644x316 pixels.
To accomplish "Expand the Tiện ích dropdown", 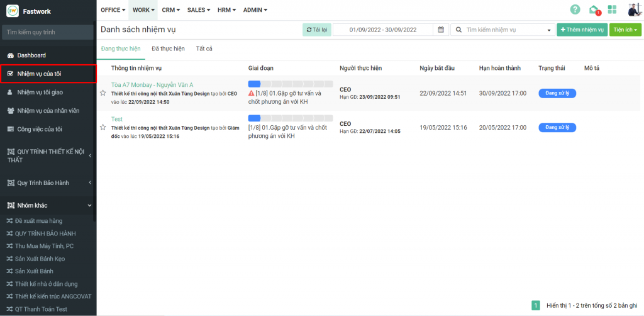I will click(x=625, y=30).
